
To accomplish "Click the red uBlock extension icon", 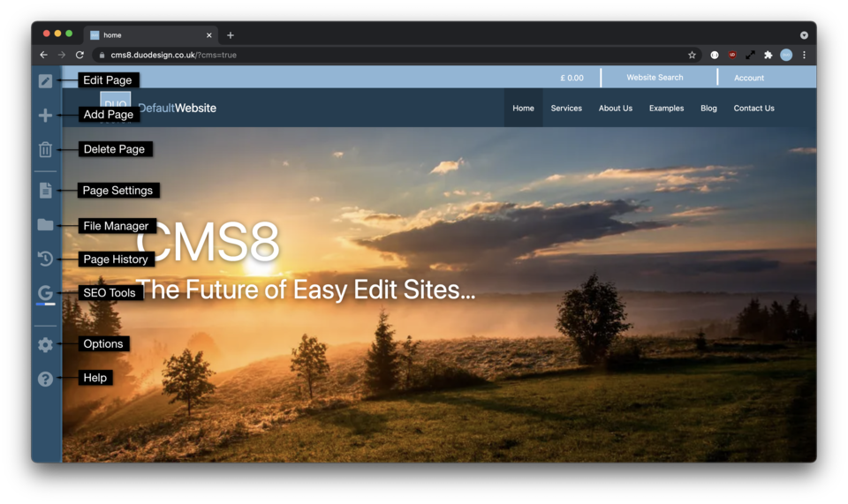I will (x=732, y=55).
